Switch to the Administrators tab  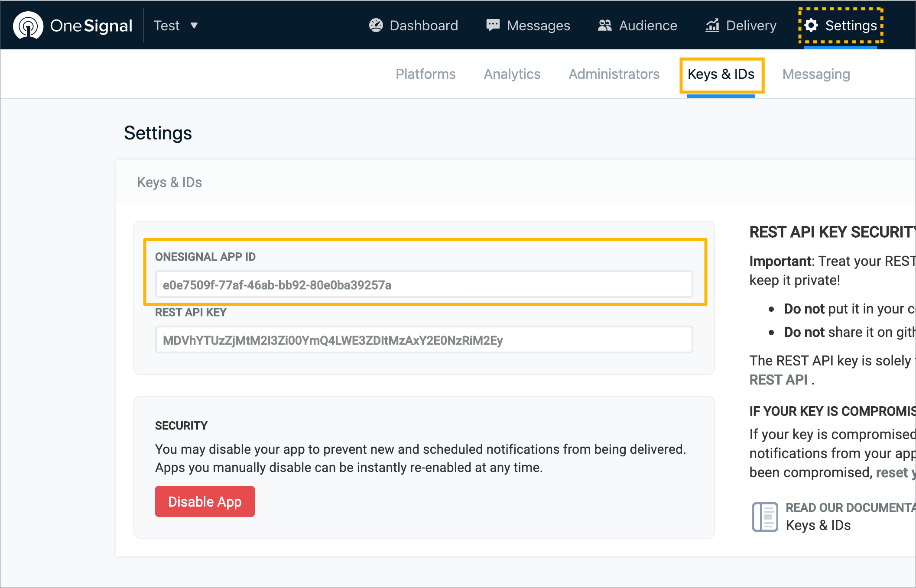tap(614, 74)
